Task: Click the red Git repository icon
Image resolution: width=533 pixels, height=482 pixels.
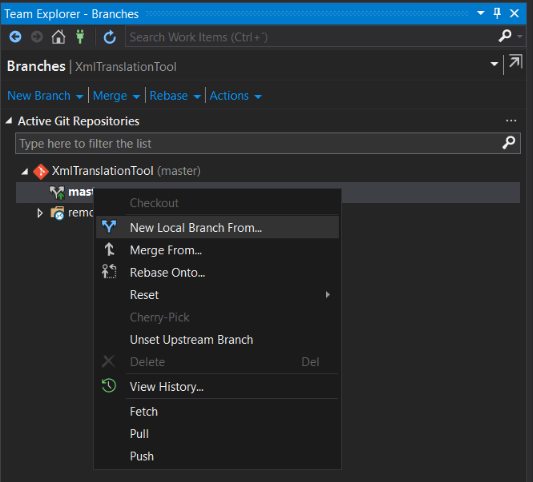Action: [41, 172]
